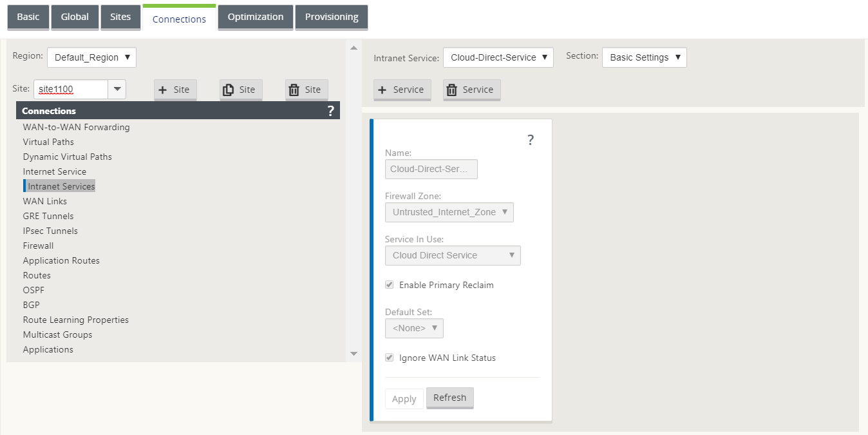Toggle Ignore WAN Link Status checkbox

[x=390, y=358]
